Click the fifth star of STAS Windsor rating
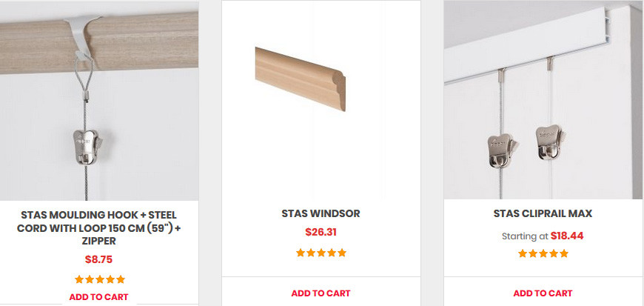Screen dimensions: 644x306 coord(342,253)
